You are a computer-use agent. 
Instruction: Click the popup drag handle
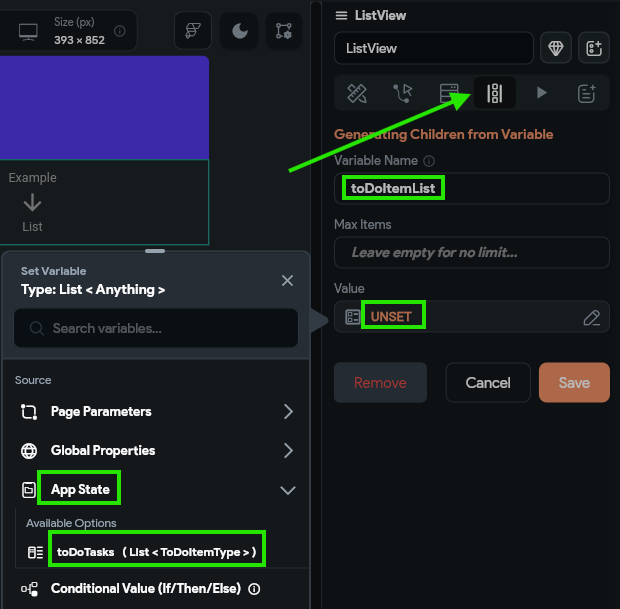pyautogui.click(x=155, y=251)
